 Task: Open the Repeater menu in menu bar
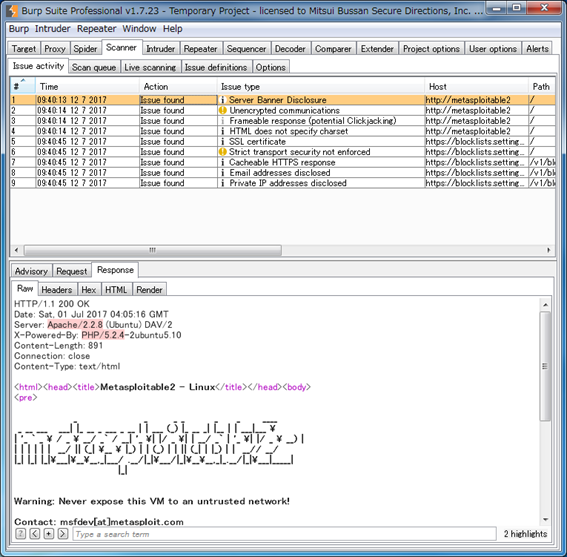[x=97, y=29]
